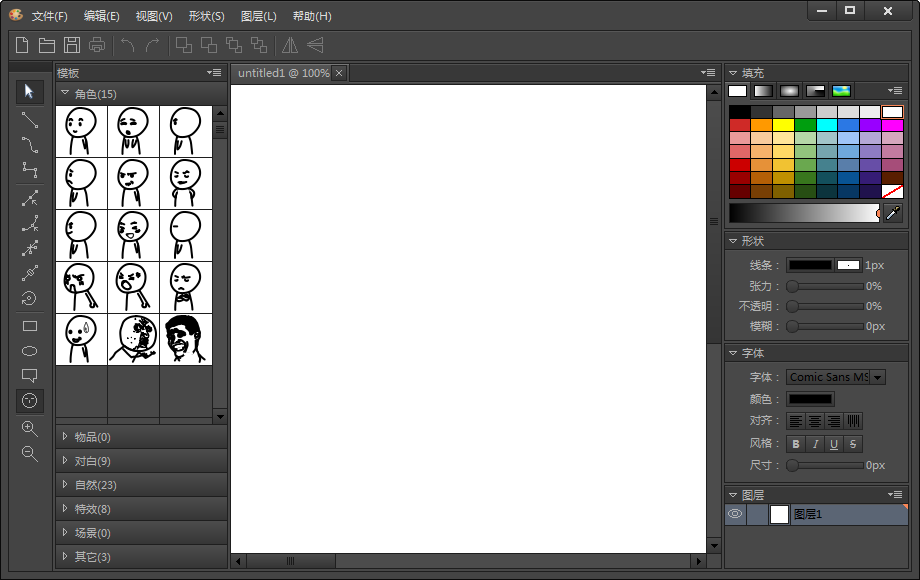Toggle bold text style button
920x580 pixels.
[x=796, y=444]
